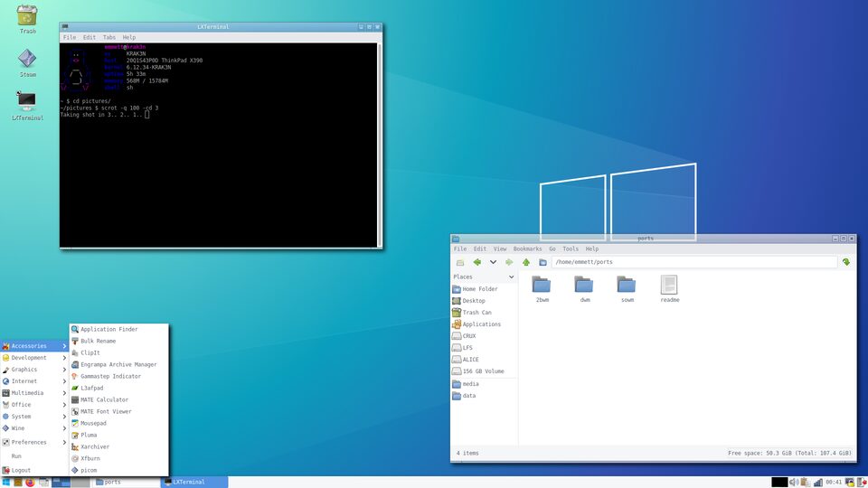
Task: Click the /home/emmett/ports path field
Action: 694,262
